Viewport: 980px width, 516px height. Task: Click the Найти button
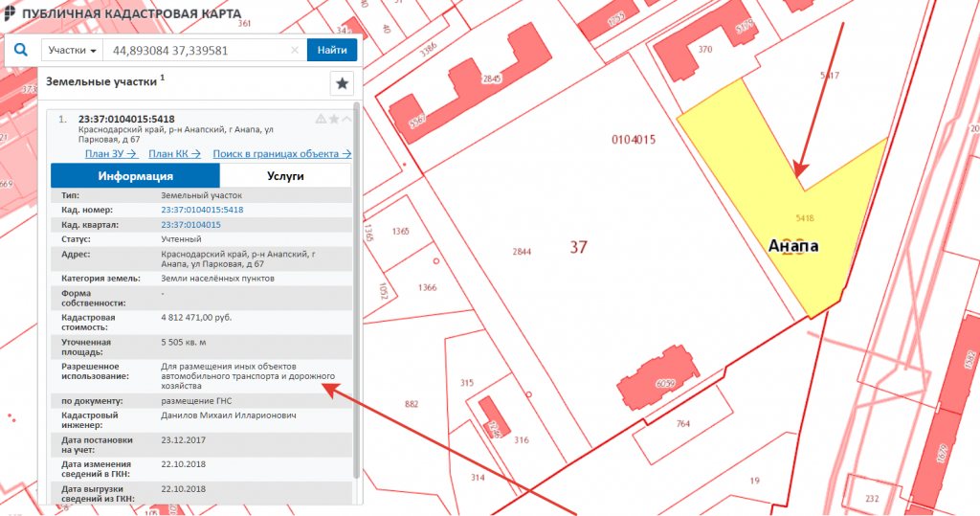pyautogui.click(x=332, y=50)
